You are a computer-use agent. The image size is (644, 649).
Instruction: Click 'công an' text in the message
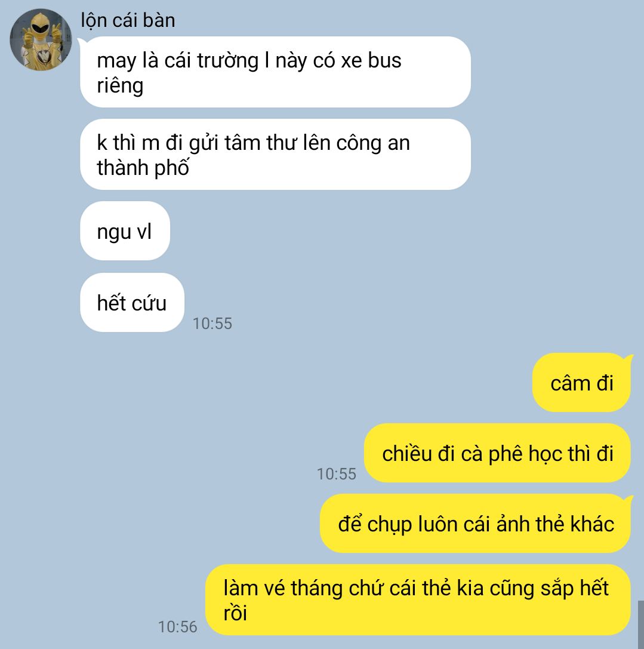(373, 143)
